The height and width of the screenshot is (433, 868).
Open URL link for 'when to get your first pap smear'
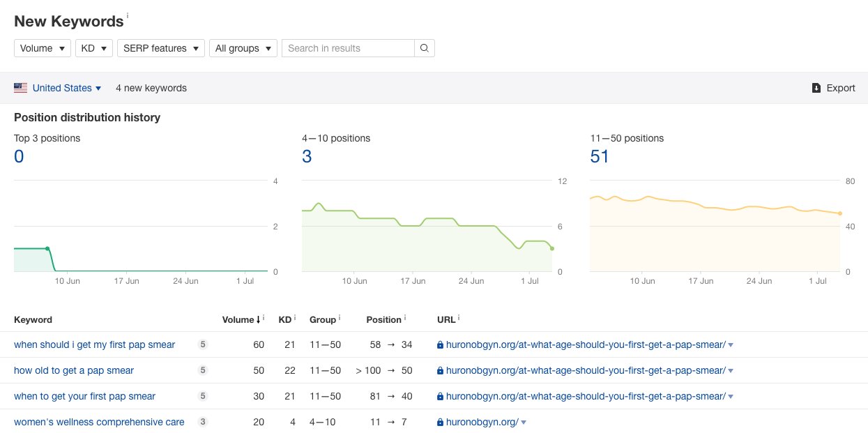coord(586,396)
